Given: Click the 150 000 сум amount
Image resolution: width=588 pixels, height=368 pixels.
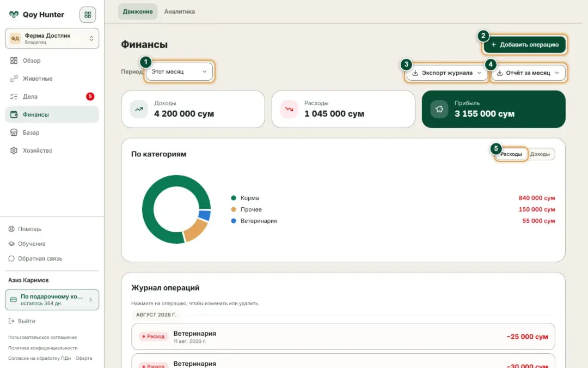Looking at the screenshot, I should click(x=537, y=209).
